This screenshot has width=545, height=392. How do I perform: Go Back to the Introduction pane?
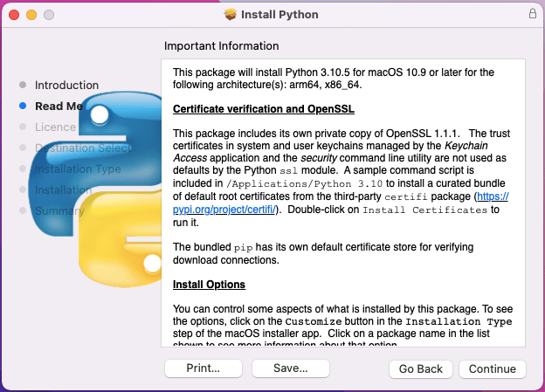pyautogui.click(x=421, y=368)
